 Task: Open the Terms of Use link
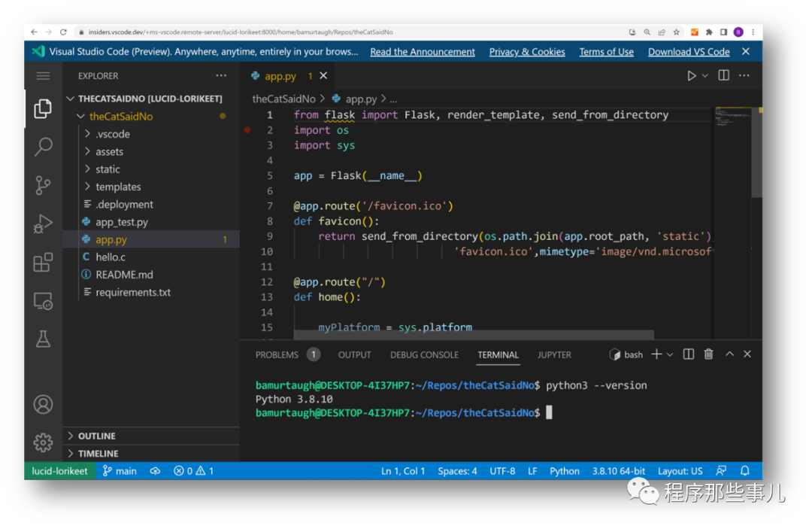(606, 52)
